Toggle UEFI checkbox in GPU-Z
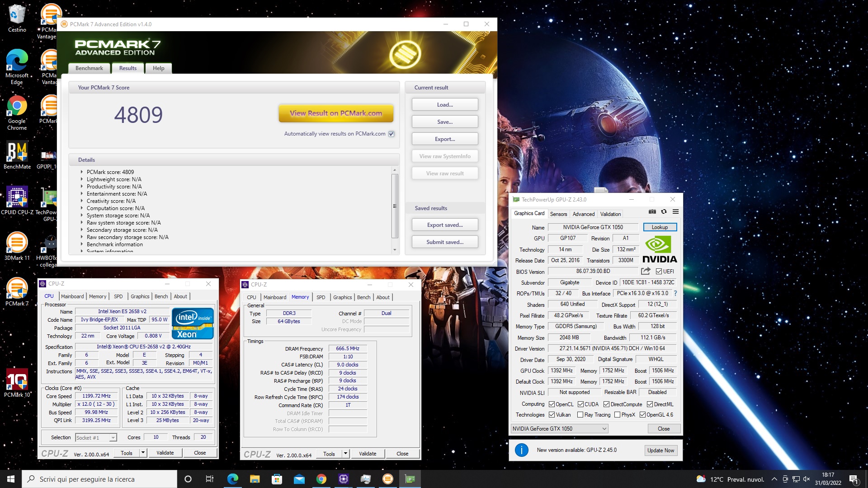The image size is (868, 488). pos(659,272)
